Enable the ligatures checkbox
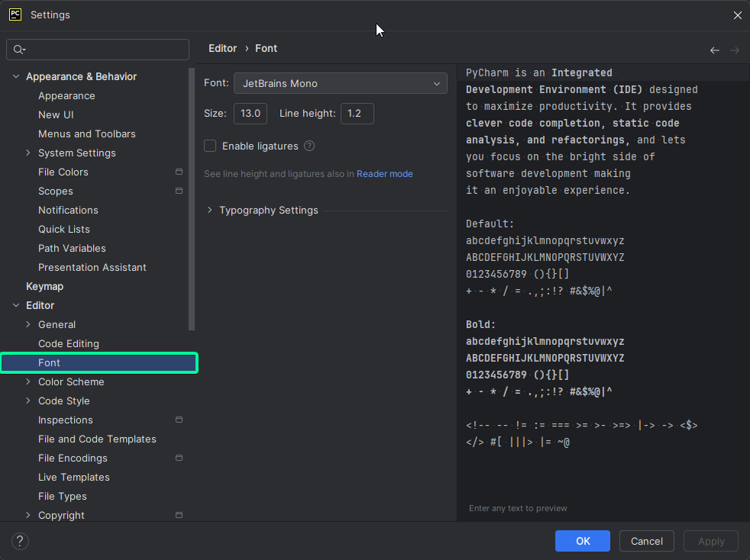The height and width of the screenshot is (560, 750). [x=210, y=146]
